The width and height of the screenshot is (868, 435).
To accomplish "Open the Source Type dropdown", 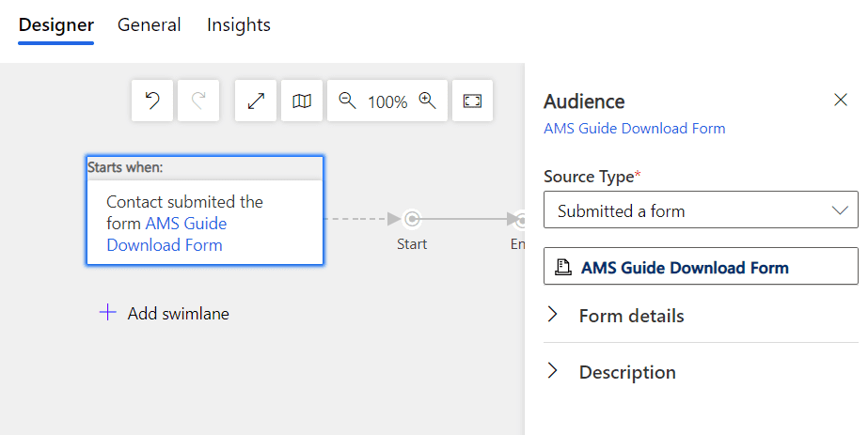I will tap(701, 210).
